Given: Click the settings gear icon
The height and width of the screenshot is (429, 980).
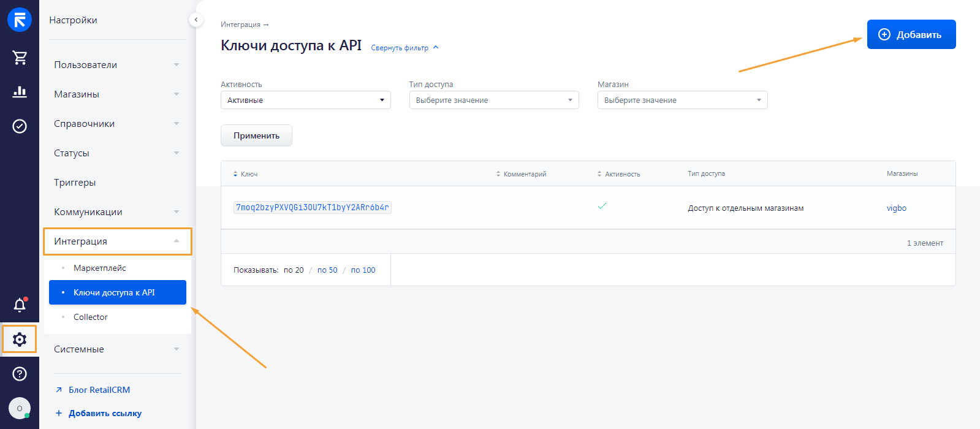Looking at the screenshot, I should click(x=20, y=340).
